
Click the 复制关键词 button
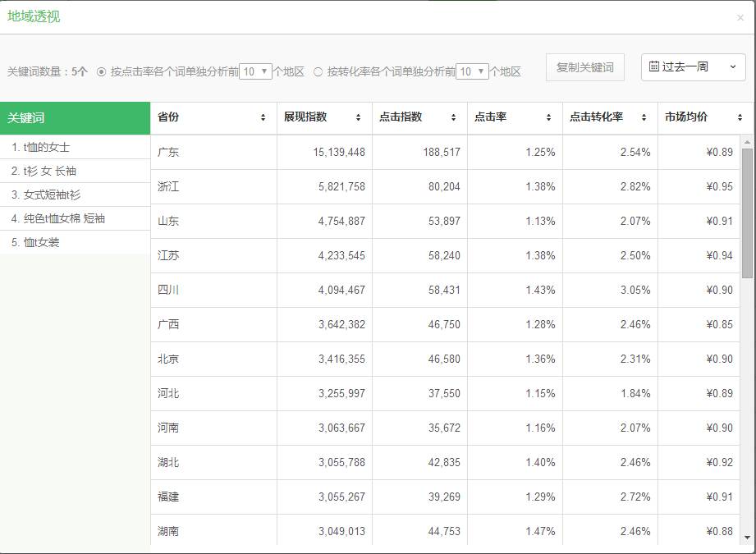pos(584,67)
